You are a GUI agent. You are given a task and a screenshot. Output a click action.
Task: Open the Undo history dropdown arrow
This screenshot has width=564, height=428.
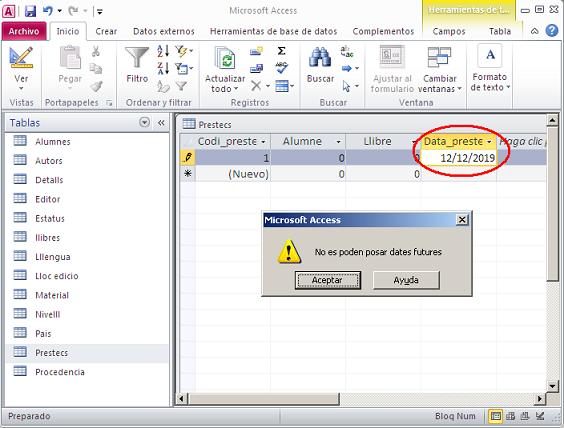coord(60,11)
